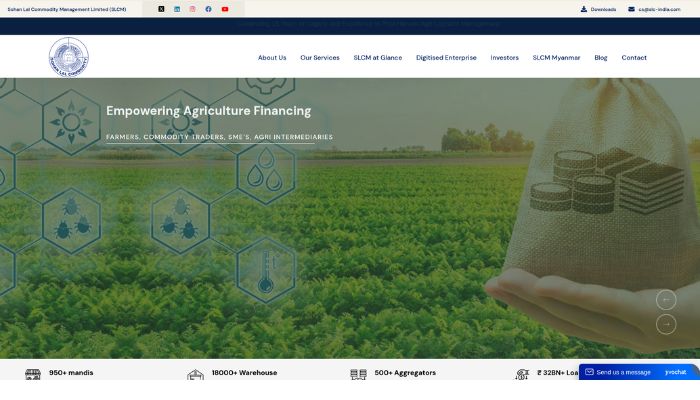Open the Our Services menu

(320, 58)
